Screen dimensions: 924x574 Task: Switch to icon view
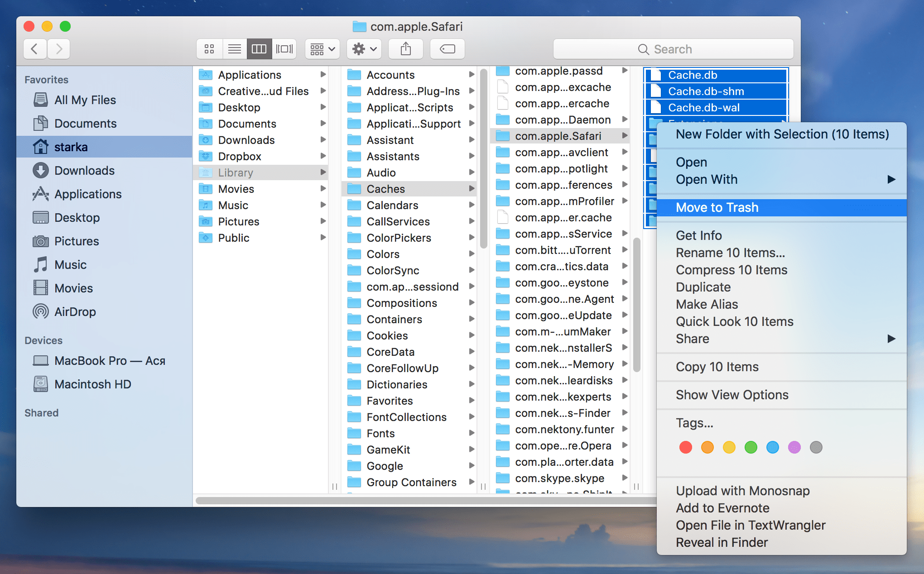(x=209, y=49)
